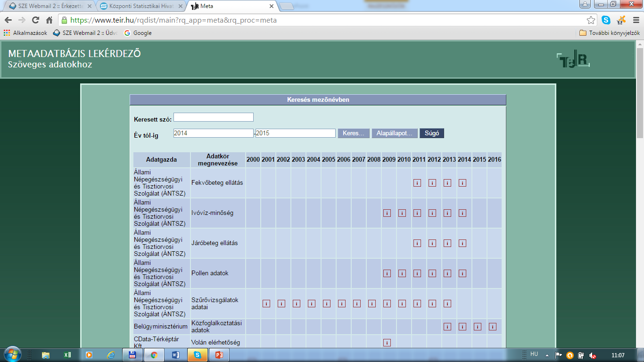Select the Meta tab
644x362 pixels.
point(231,6)
